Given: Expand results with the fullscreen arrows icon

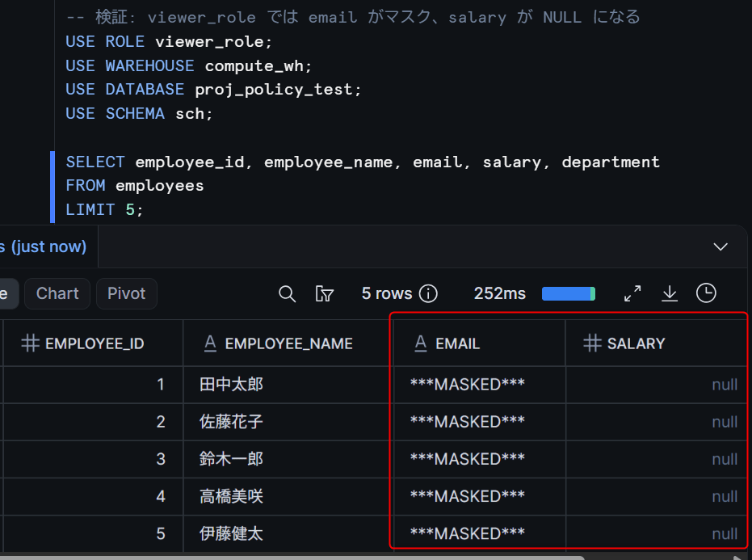Looking at the screenshot, I should point(632,293).
